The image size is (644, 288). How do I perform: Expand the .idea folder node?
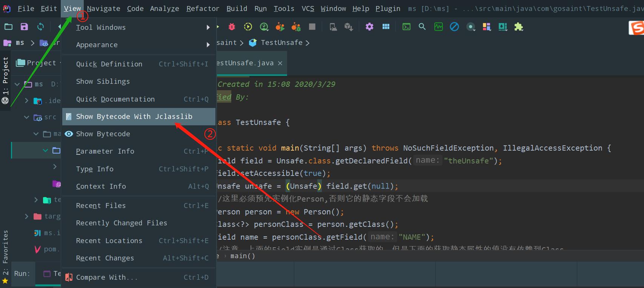coord(26,100)
